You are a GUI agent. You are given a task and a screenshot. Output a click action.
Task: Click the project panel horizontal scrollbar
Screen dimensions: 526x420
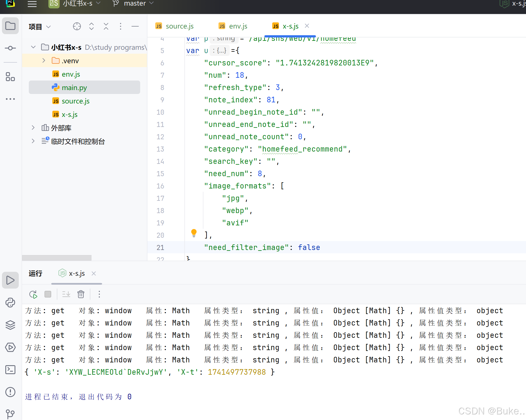point(57,258)
